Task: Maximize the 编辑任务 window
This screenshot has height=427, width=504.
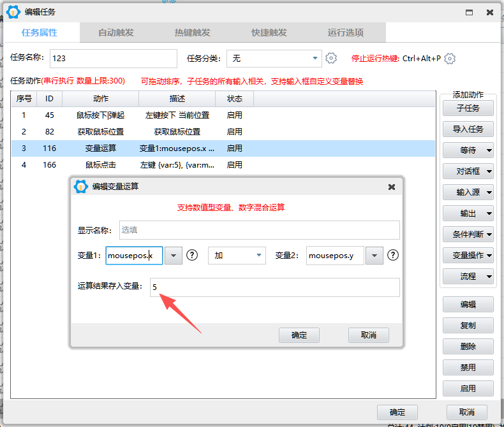Action: [469, 12]
